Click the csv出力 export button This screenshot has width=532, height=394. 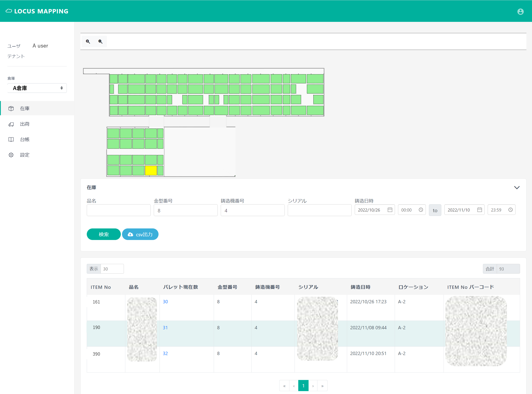(140, 234)
